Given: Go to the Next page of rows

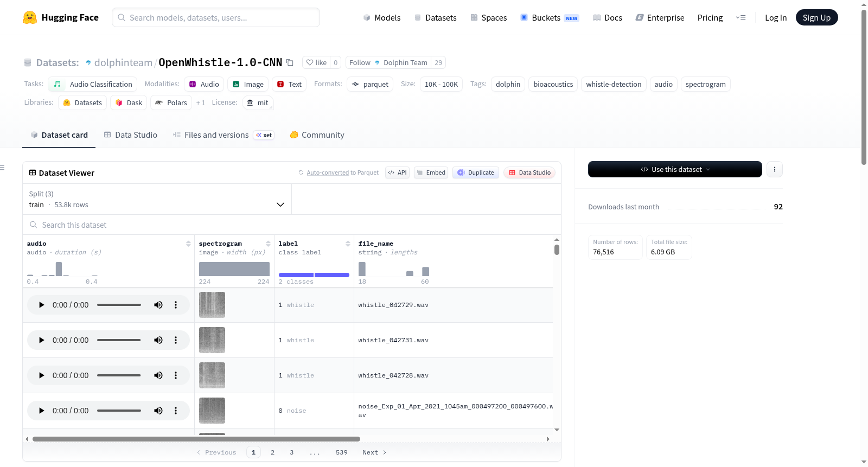Looking at the screenshot, I should 375,452.
